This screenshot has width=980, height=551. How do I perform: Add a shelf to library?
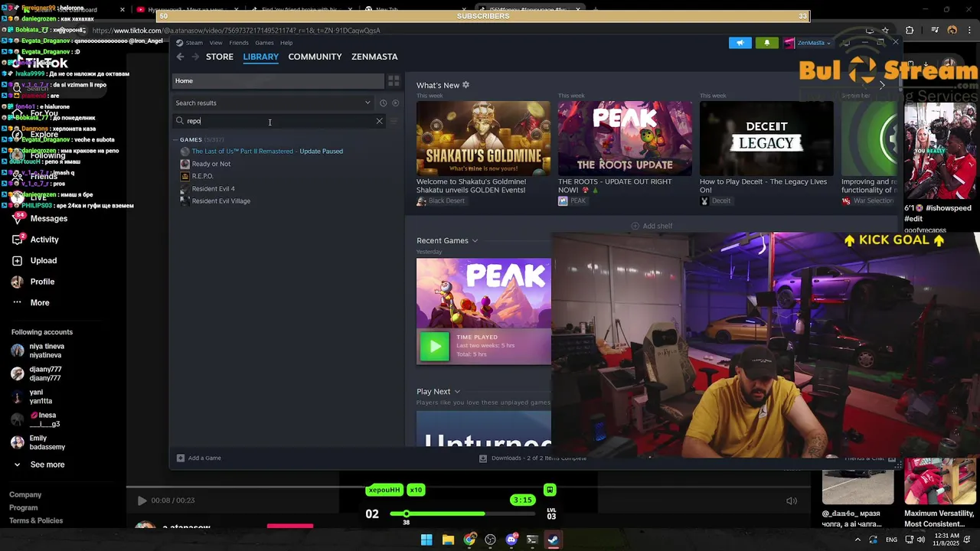(652, 226)
